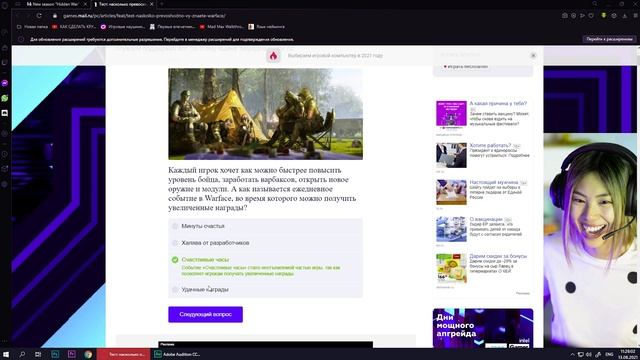Open the green extension icon in the toolbar
The height and width of the screenshot is (360, 640).
click(604, 16)
